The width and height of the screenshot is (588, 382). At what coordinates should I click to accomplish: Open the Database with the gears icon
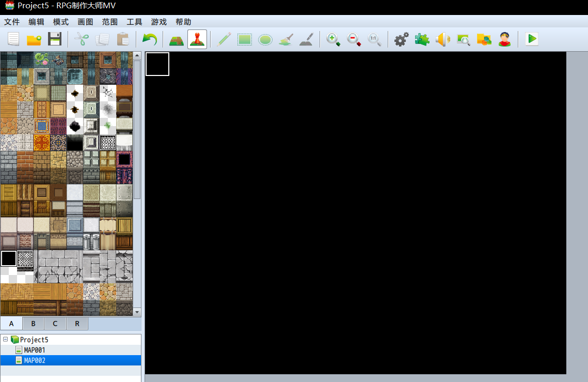click(401, 39)
